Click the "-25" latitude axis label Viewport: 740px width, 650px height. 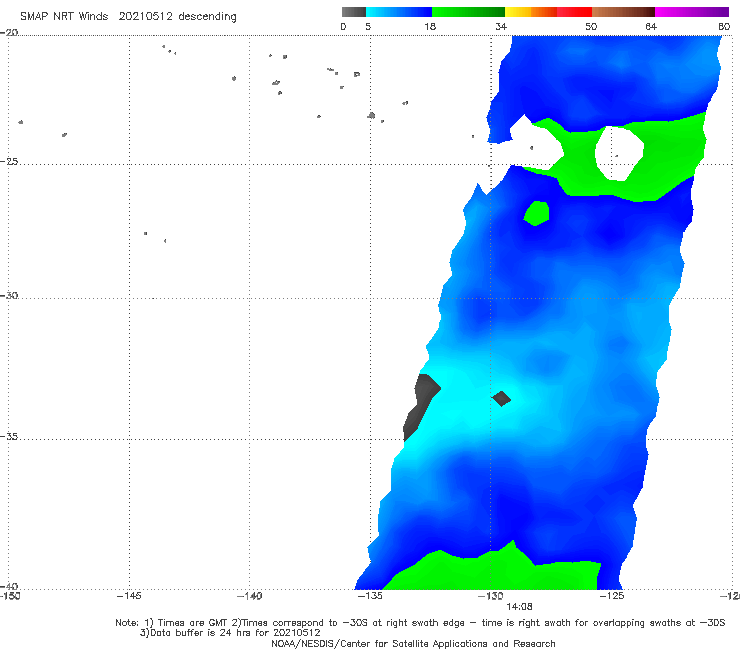pyautogui.click(x=9, y=161)
